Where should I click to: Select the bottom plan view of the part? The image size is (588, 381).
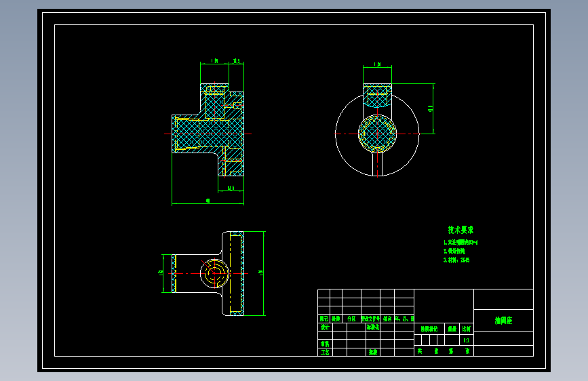click(x=208, y=273)
